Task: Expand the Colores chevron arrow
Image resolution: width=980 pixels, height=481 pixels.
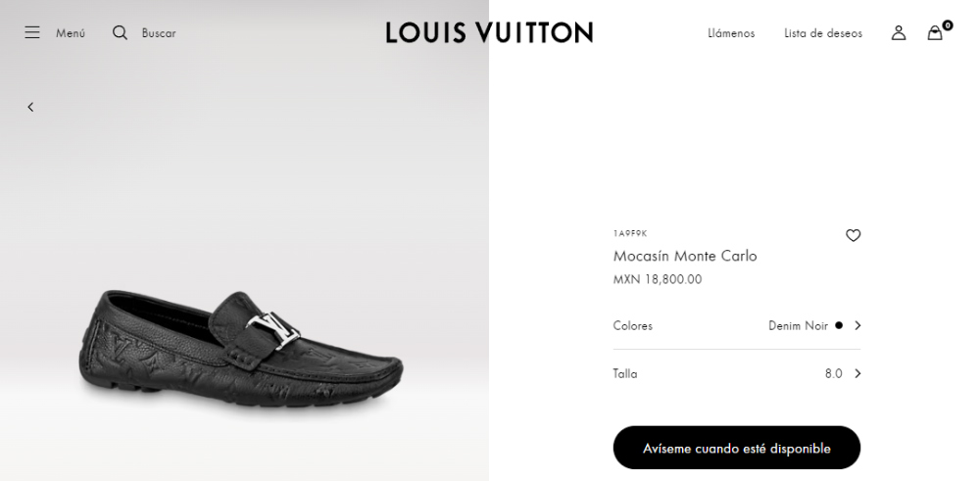Action: coord(857,325)
